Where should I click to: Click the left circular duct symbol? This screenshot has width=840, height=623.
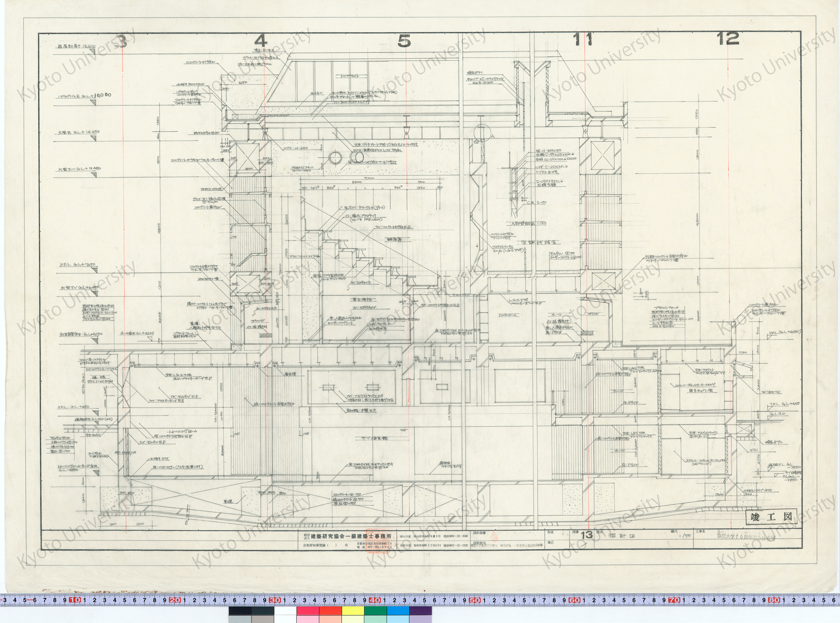pos(335,158)
